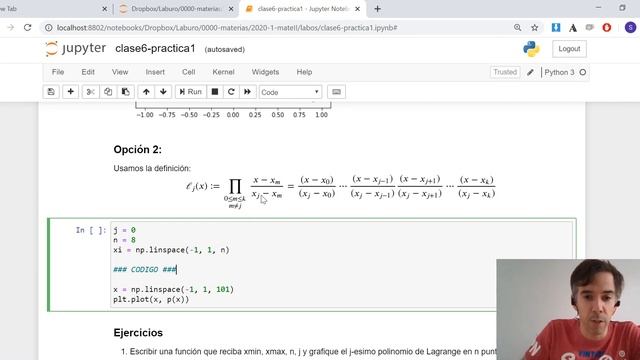The image size is (640, 360).
Task: Click the line 'plt.plot(x, p(x))'
Action: (151, 300)
